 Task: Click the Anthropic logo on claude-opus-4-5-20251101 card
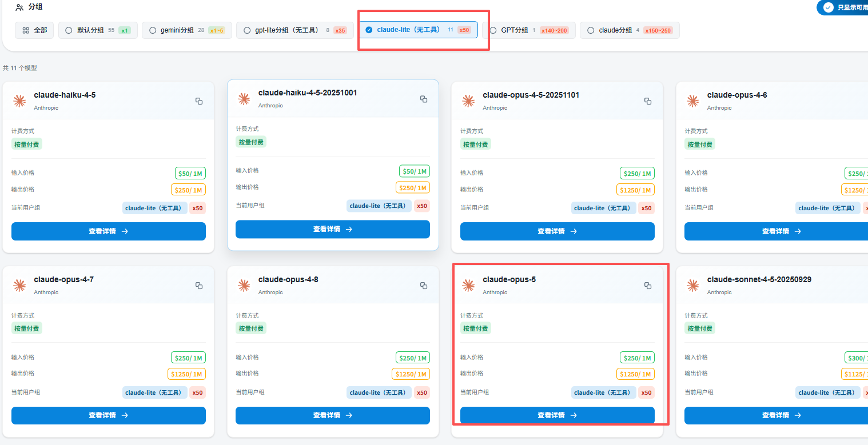click(469, 101)
